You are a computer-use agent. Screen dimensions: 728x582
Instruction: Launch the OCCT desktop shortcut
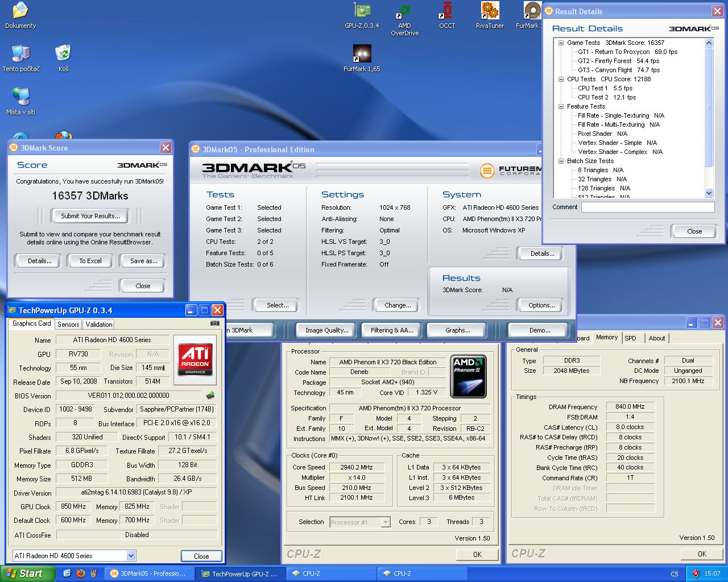coord(447,16)
